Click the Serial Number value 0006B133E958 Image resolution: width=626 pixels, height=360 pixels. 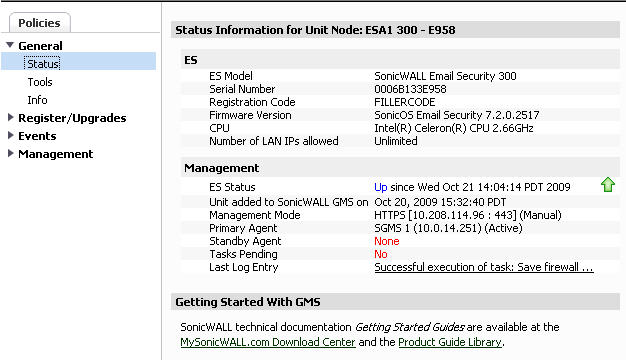coord(410,89)
